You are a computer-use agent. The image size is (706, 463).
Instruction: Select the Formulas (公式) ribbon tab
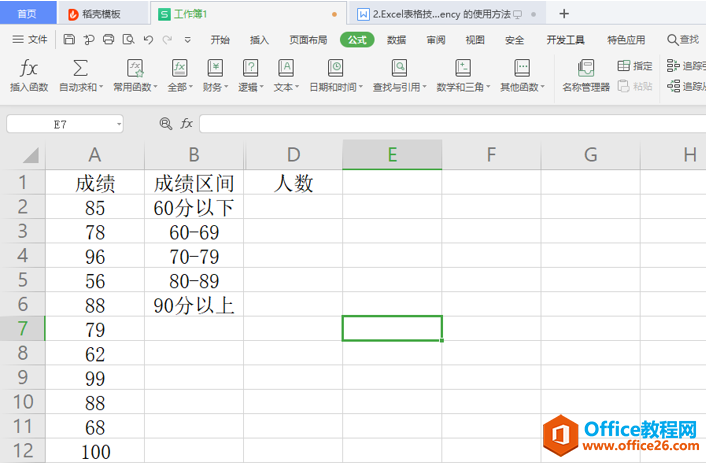click(x=357, y=40)
